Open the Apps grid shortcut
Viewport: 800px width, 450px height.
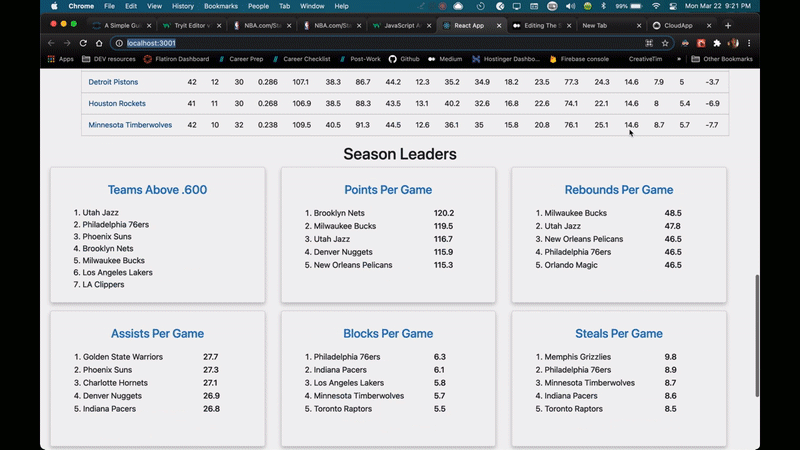tap(60, 59)
